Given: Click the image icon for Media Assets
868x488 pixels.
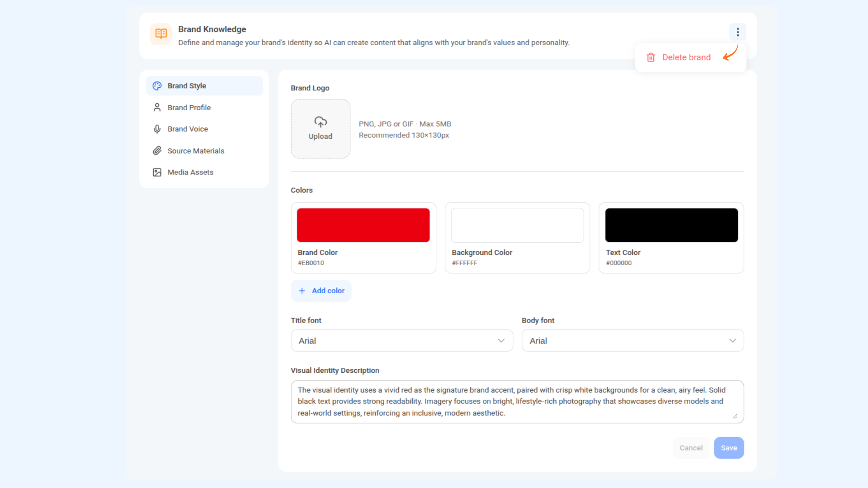Looking at the screenshot, I should (x=157, y=172).
